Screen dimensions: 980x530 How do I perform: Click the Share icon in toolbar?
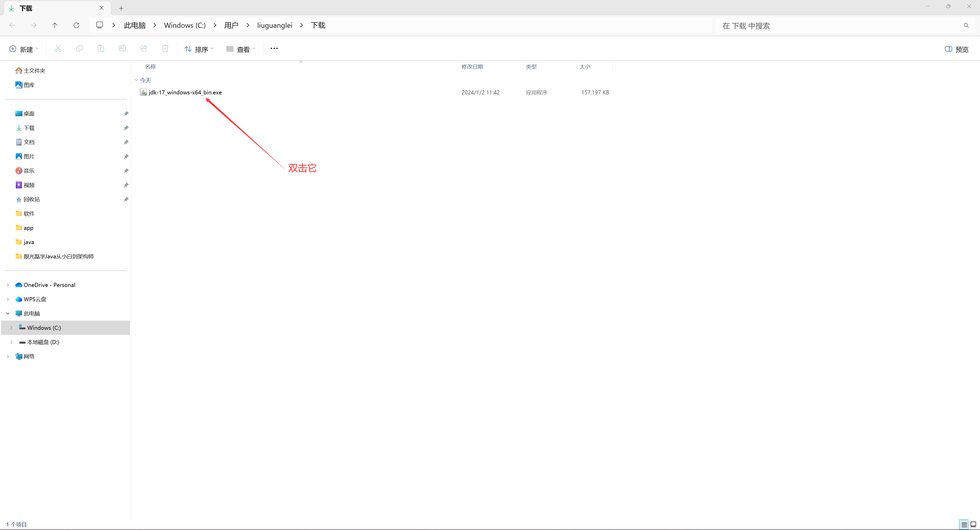(x=144, y=49)
